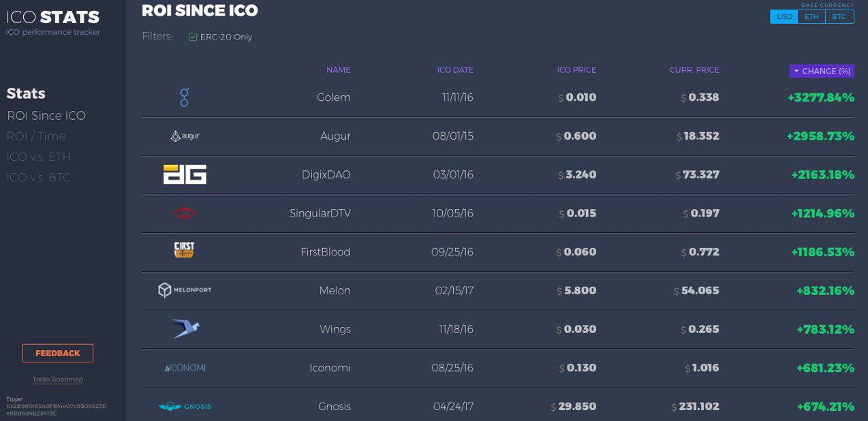Toggle the ERC-20 Only checkbox

[193, 37]
